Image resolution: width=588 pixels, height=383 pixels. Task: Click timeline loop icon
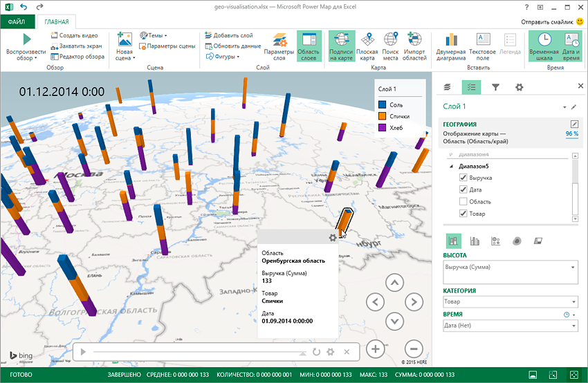[317, 352]
